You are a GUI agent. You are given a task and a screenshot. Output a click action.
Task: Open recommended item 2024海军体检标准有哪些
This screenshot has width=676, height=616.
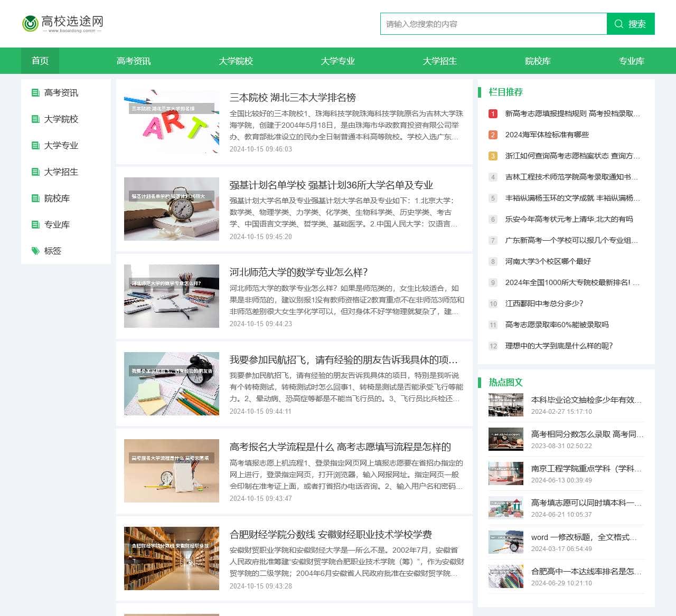point(547,135)
